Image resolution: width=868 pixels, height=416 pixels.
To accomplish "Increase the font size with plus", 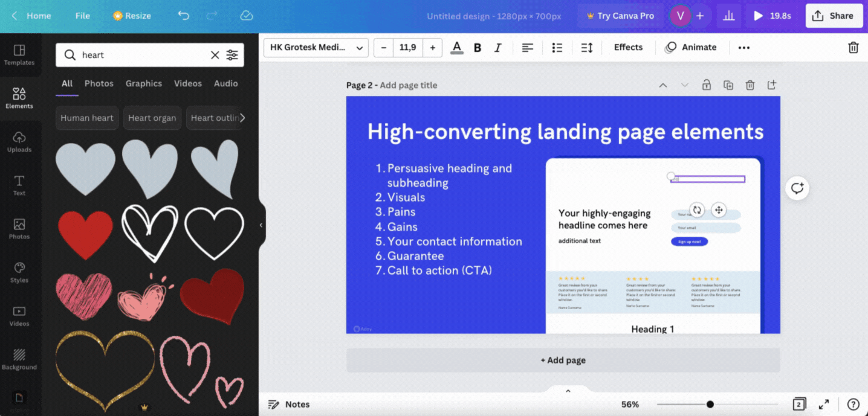I will point(432,48).
